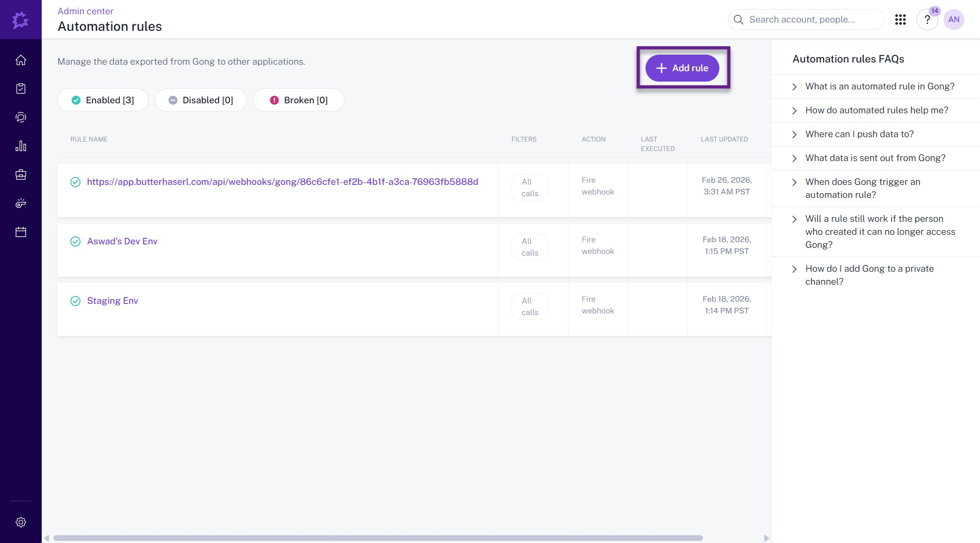The image size is (980, 543).
Task: Expand "How do automated rules help me?"
Action: [877, 110]
